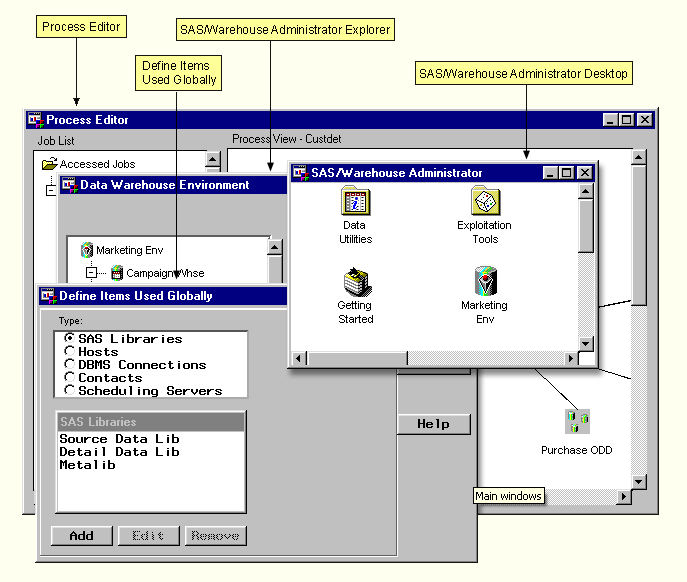The width and height of the screenshot is (687, 582).
Task: Open the Marketing Env desktop icon
Action: 485,281
